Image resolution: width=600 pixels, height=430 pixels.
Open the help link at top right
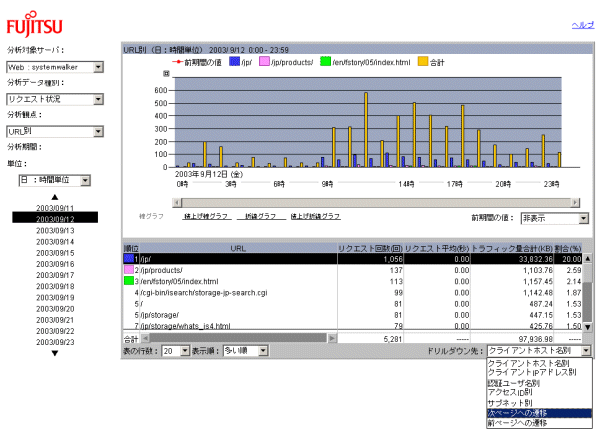[x=582, y=25]
